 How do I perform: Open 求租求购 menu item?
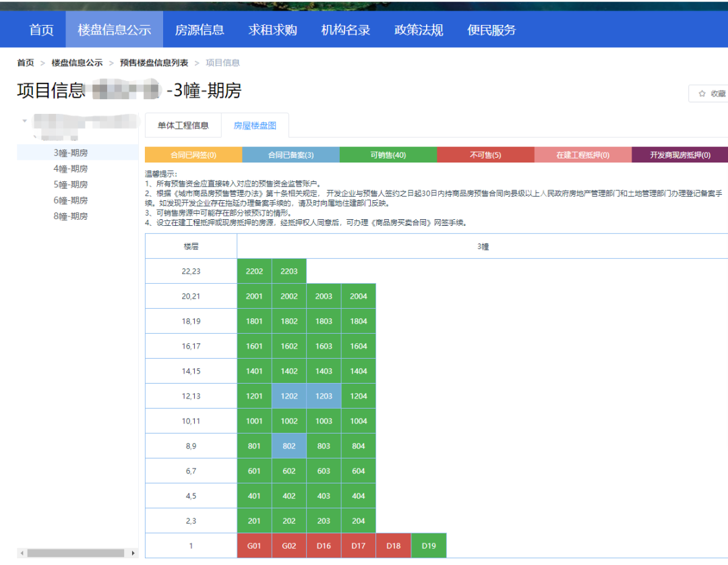pos(272,30)
